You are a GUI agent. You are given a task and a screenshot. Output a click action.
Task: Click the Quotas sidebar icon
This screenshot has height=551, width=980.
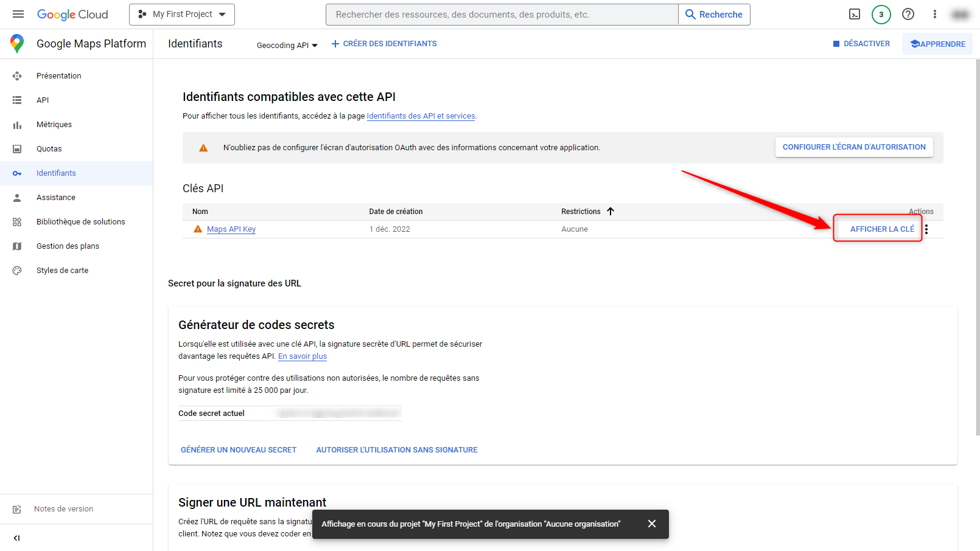click(x=17, y=149)
